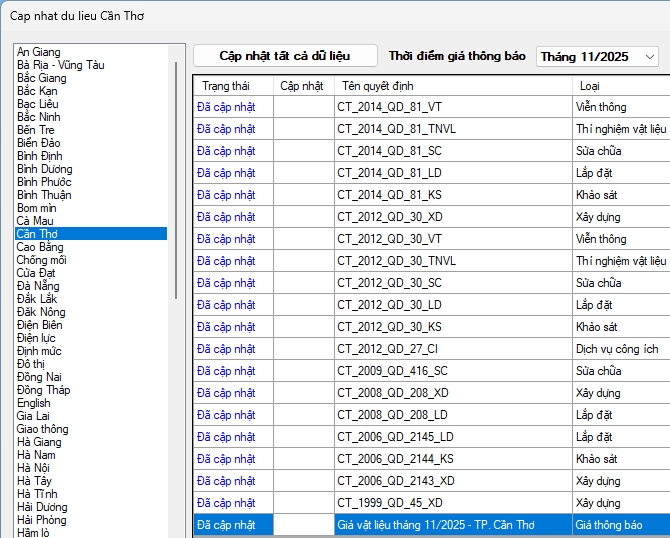Image resolution: width=670 pixels, height=538 pixels.
Task: Select row CT_2014_QD_81_VT
Action: [x=389, y=106]
